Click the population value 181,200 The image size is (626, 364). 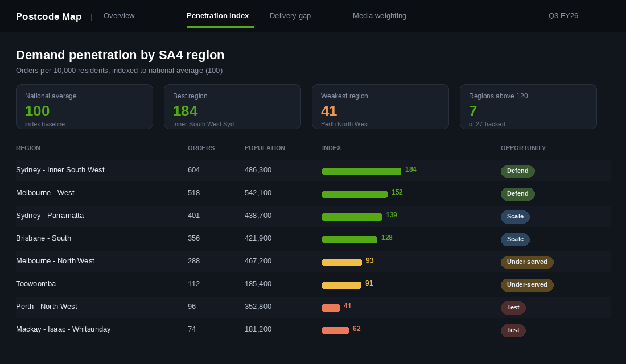click(258, 329)
